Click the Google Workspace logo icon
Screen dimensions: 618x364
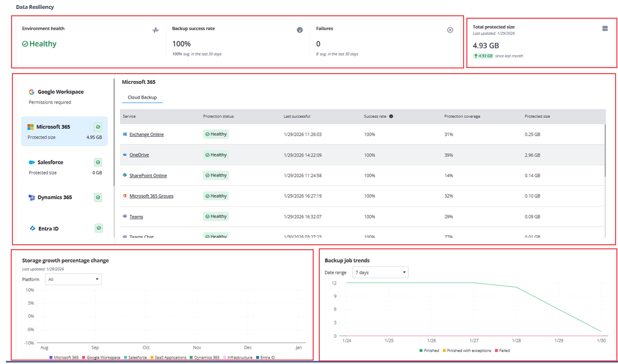[x=31, y=92]
